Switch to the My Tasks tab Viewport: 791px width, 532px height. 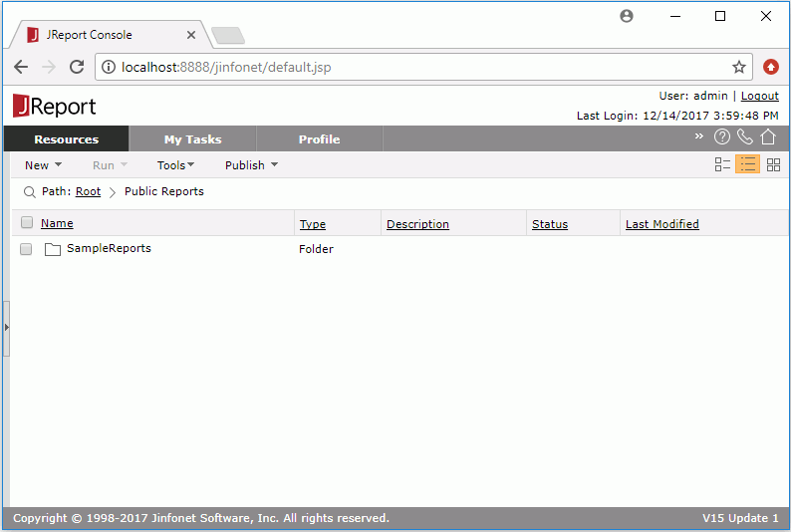(x=192, y=139)
